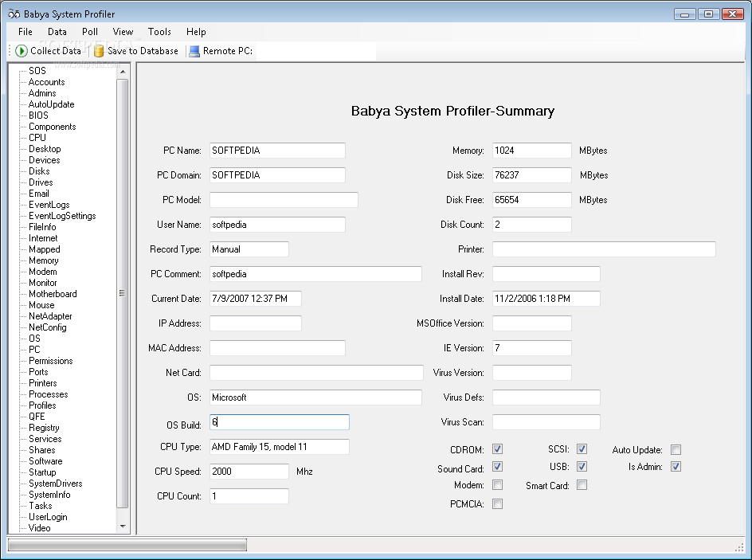Viewport: 752px width, 560px height.
Task: Click the Collect Data toolbar label
Action: (x=56, y=51)
